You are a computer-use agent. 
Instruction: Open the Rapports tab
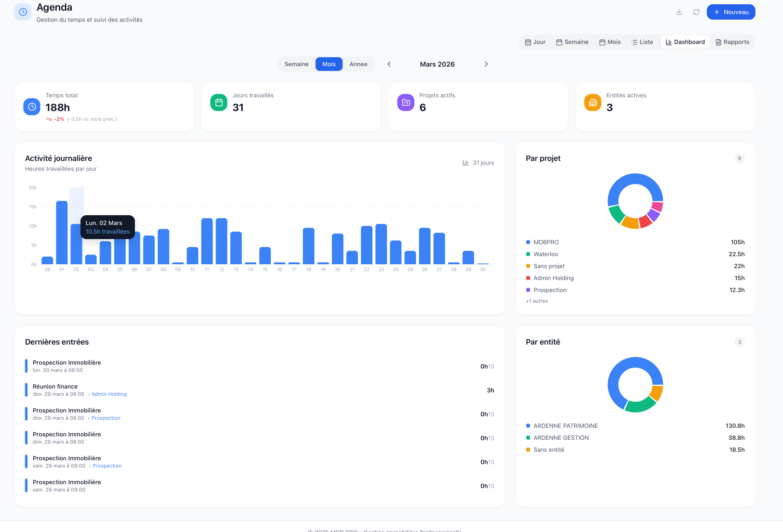[x=733, y=42]
